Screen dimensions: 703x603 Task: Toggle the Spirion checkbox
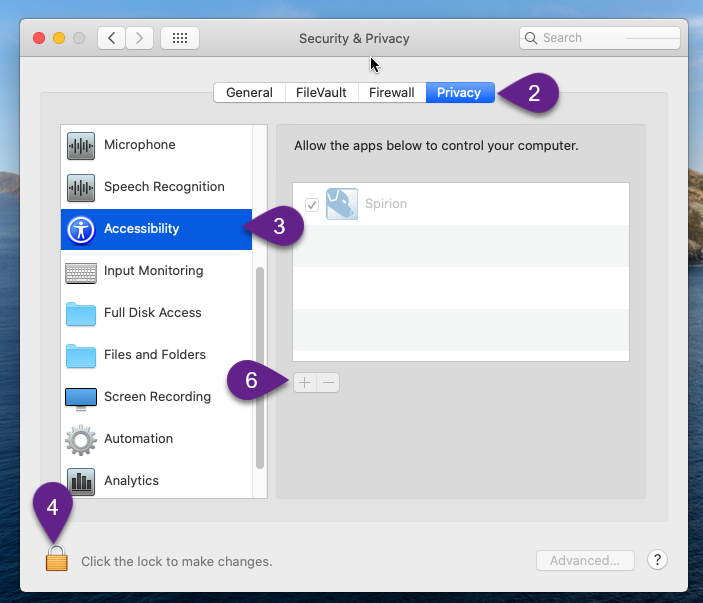pos(312,204)
